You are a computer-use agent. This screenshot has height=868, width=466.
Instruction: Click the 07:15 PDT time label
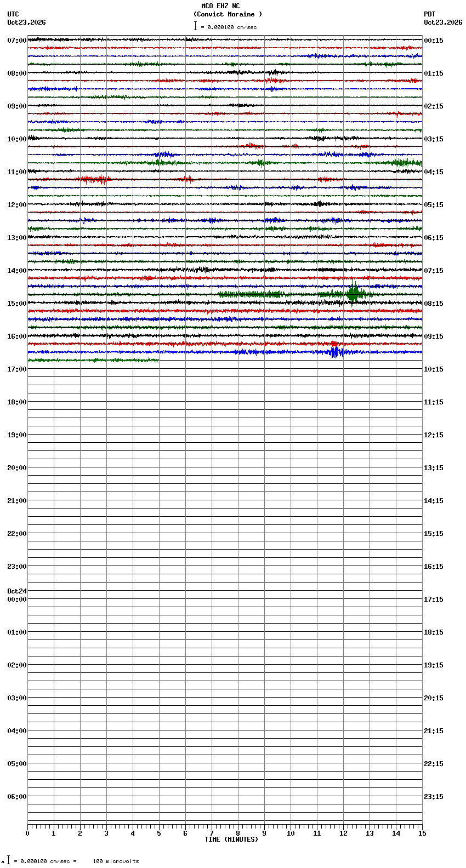pos(434,271)
